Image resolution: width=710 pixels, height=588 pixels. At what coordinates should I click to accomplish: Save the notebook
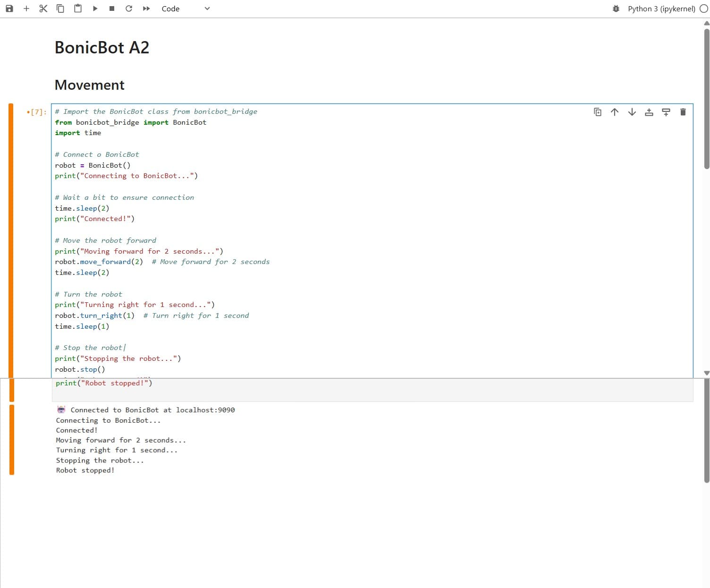pos(9,8)
